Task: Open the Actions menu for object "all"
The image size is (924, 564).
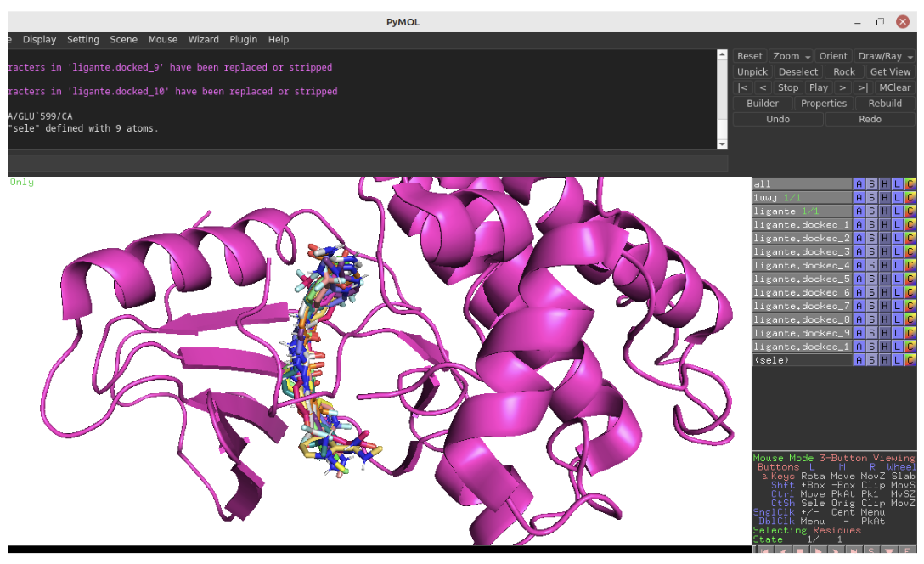Action: coord(859,183)
